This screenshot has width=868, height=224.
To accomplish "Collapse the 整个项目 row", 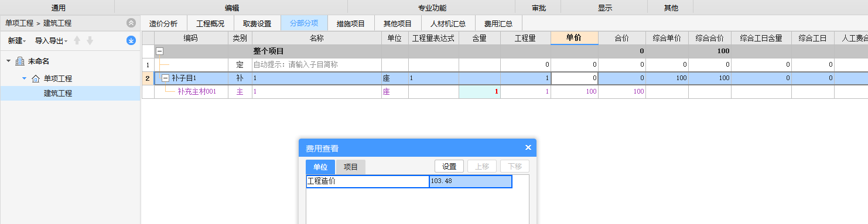I will coord(159,51).
